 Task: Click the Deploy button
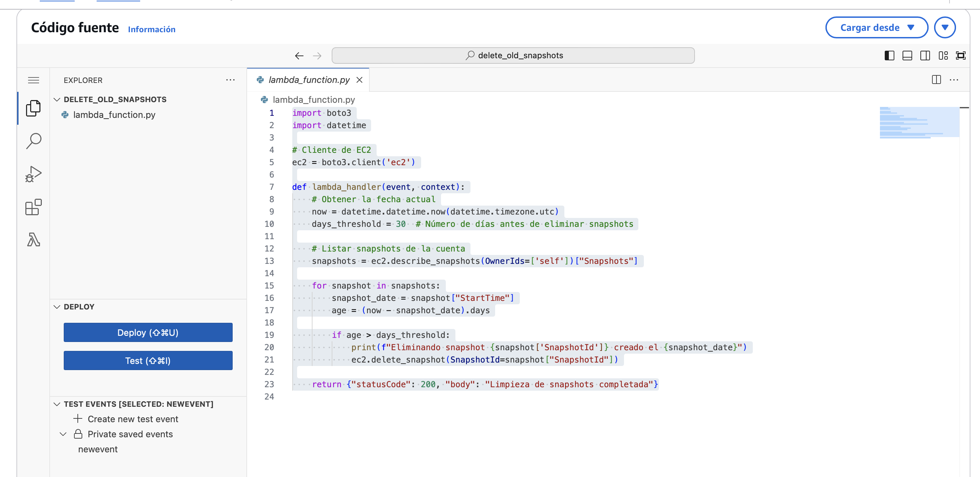pos(148,332)
